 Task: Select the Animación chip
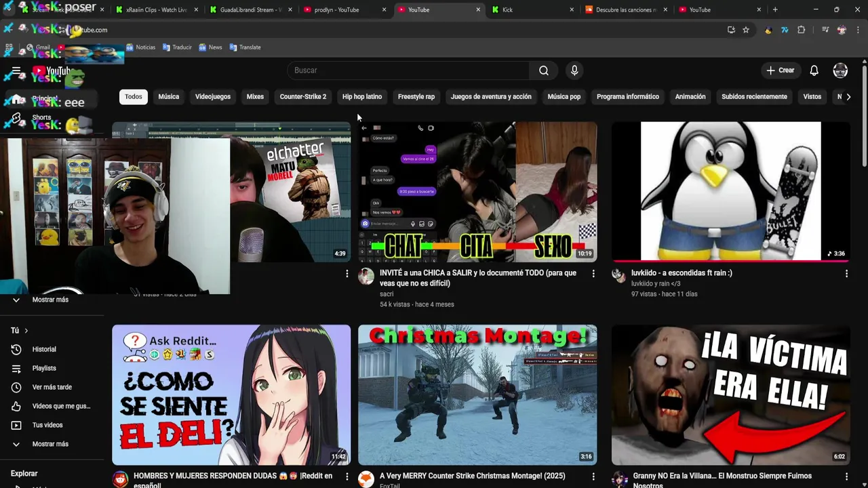tap(690, 97)
